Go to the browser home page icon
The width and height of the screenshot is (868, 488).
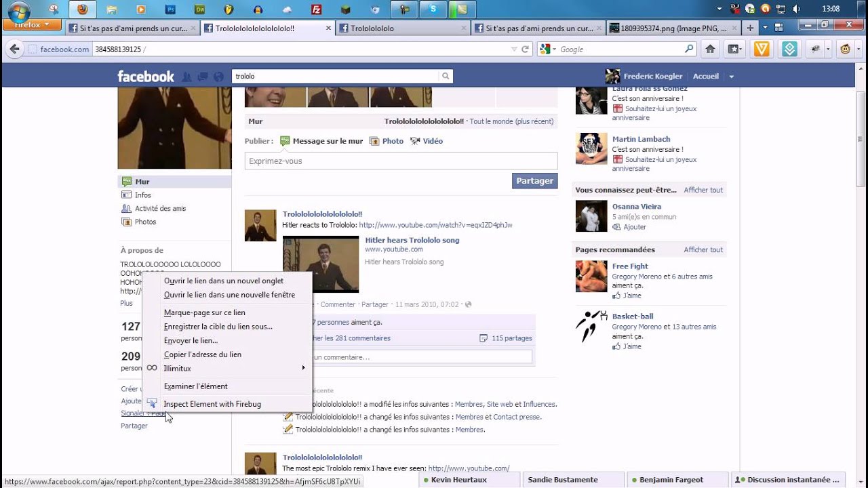pos(710,49)
